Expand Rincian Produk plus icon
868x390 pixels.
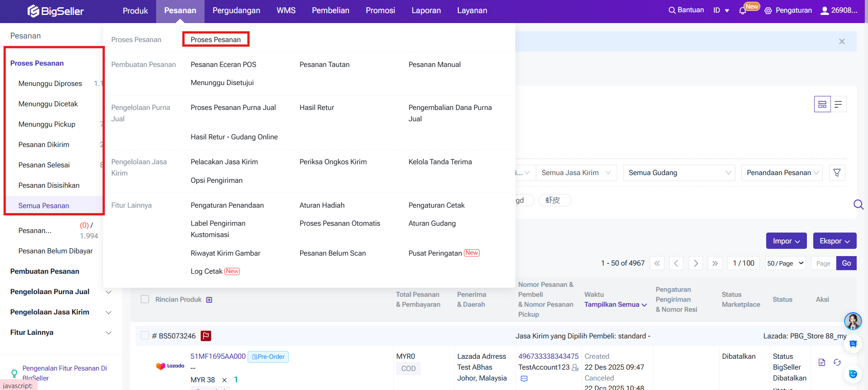click(x=209, y=300)
